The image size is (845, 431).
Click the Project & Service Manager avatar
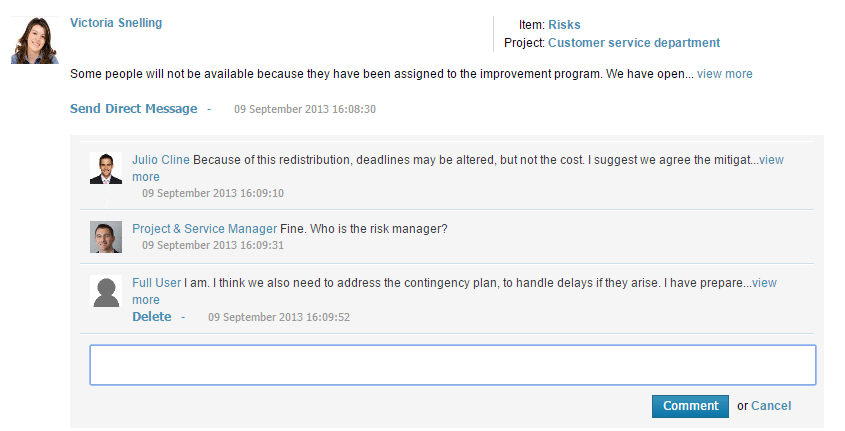pos(106,237)
